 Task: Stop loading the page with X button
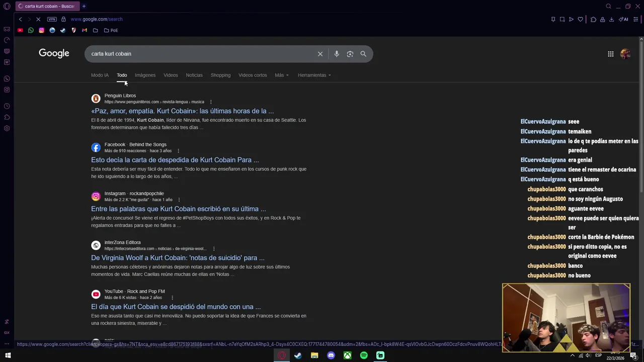click(38, 19)
